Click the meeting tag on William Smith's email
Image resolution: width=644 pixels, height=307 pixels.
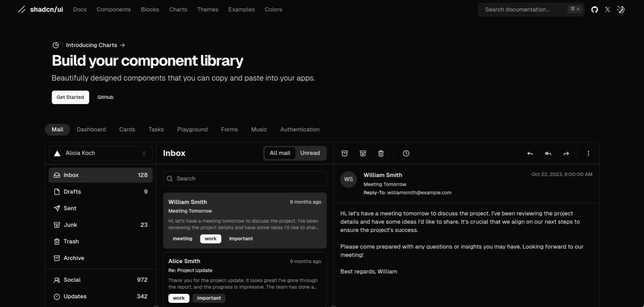point(183,239)
